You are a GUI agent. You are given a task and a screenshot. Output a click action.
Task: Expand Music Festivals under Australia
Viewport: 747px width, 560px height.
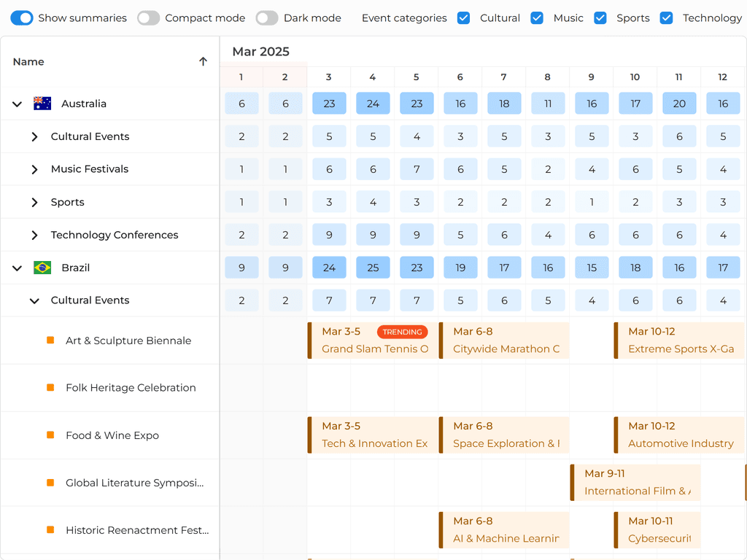click(34, 169)
